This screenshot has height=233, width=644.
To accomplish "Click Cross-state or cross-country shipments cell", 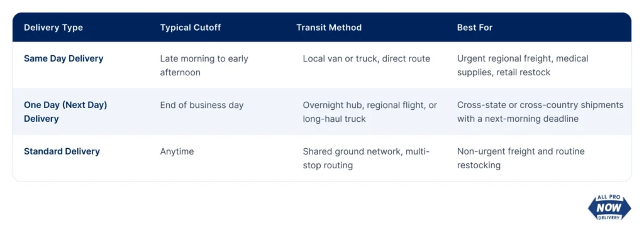I will tap(540, 112).
